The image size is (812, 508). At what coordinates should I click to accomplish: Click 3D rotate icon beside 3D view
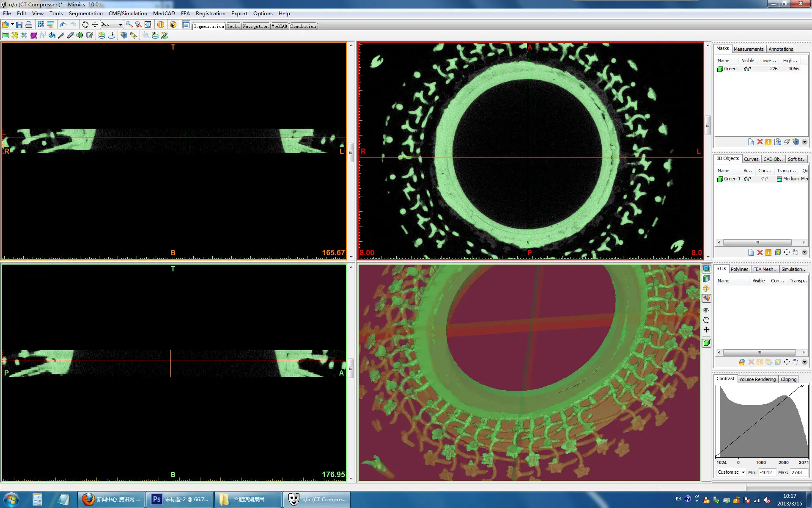point(706,320)
